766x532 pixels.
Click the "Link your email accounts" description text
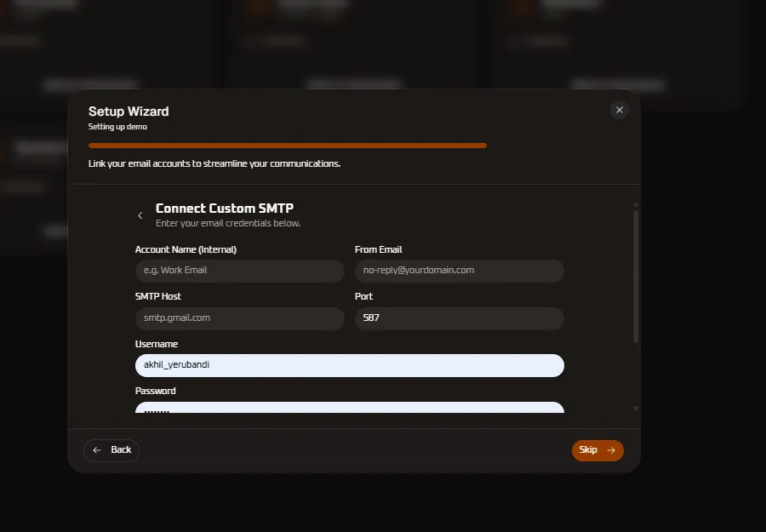coord(214,163)
